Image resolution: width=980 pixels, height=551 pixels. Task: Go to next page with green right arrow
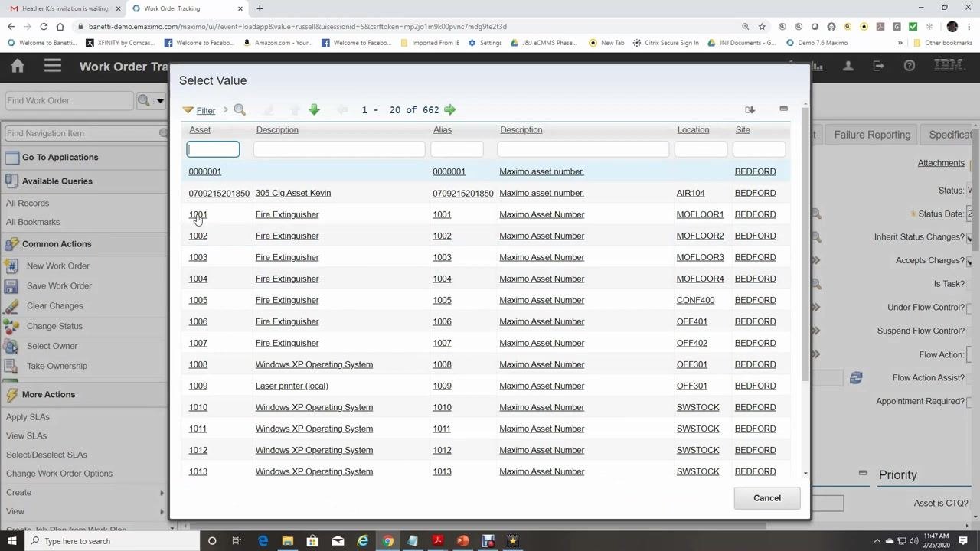[x=449, y=110]
